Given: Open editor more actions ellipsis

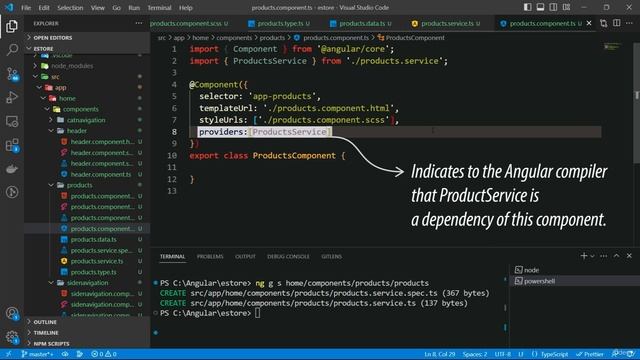Looking at the screenshot, I should click(x=629, y=23).
